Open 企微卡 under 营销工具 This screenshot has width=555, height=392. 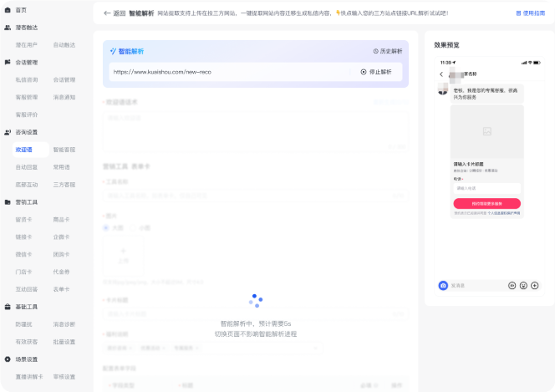tap(61, 237)
